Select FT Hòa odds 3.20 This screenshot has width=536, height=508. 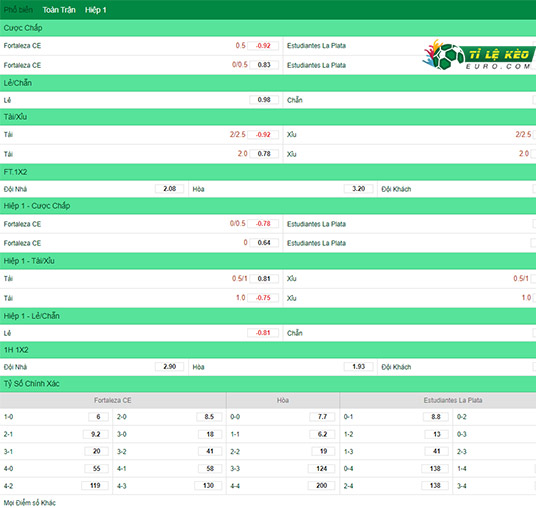click(x=358, y=189)
